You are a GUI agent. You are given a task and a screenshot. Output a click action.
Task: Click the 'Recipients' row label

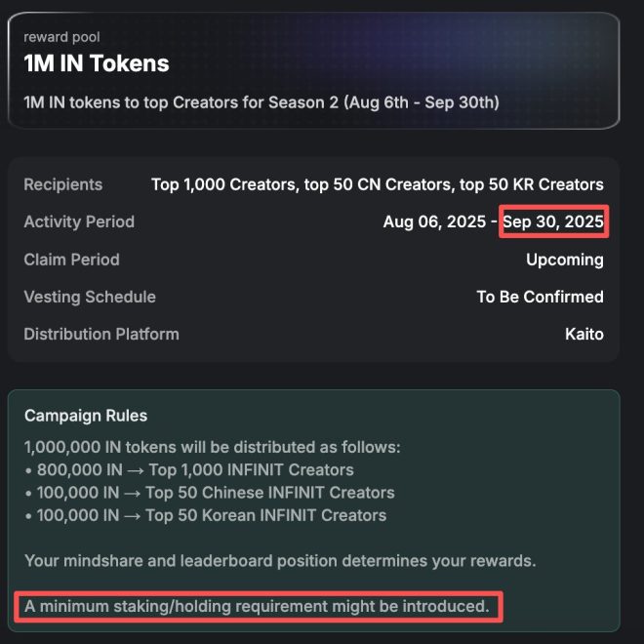click(x=62, y=184)
